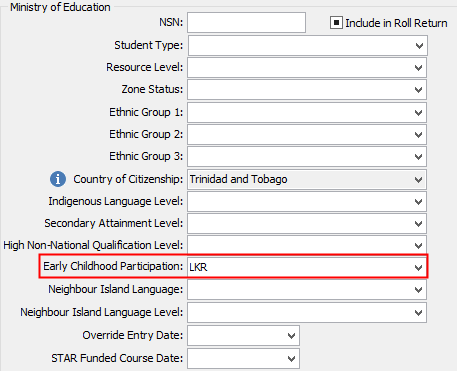Toggle the Include in Roll Return checkbox
457x371 pixels.
click(336, 23)
